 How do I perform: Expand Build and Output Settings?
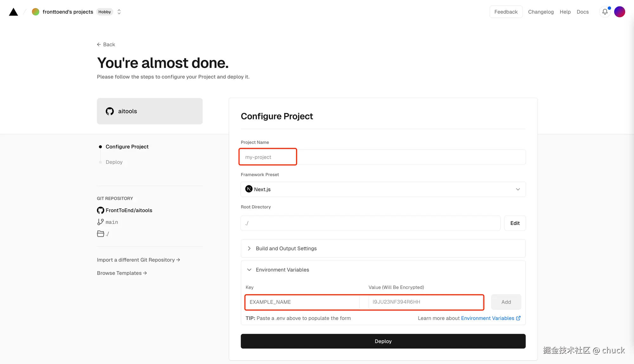pyautogui.click(x=286, y=248)
